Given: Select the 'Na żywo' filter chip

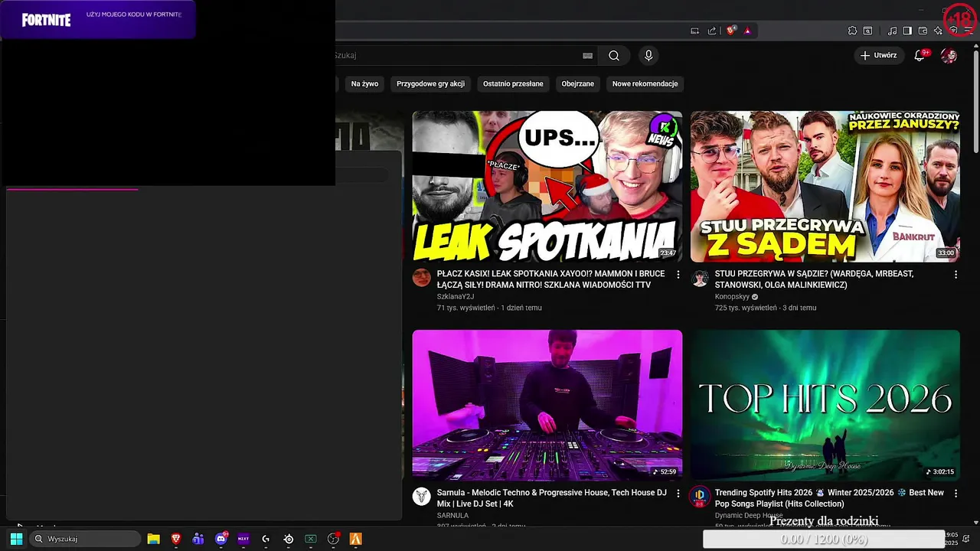Looking at the screenshot, I should tap(364, 83).
